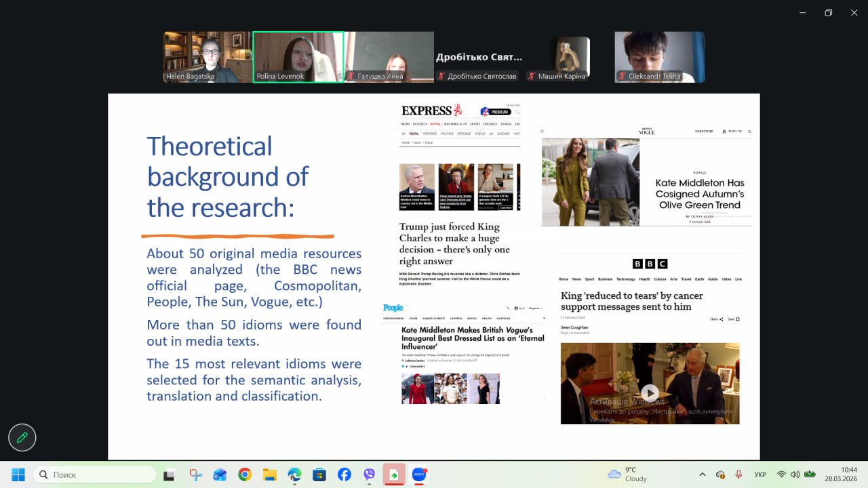The width and height of the screenshot is (868, 488).
Task: Select Polina Levenok's video tile
Action: coord(298,57)
